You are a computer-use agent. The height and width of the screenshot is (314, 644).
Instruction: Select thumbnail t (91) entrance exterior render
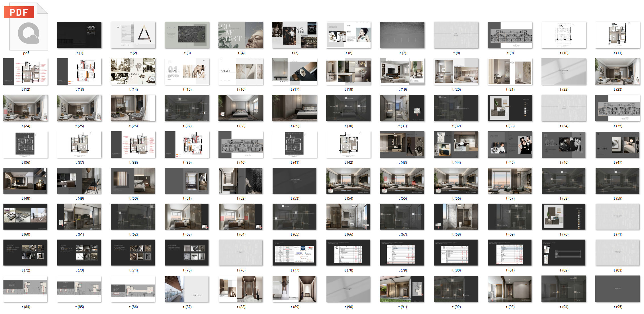(402, 289)
